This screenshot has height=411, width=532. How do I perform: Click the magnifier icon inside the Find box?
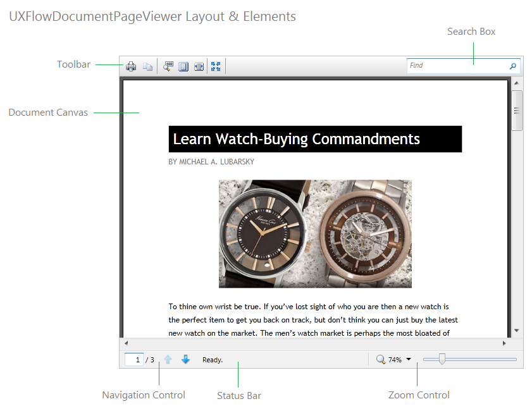tap(513, 66)
